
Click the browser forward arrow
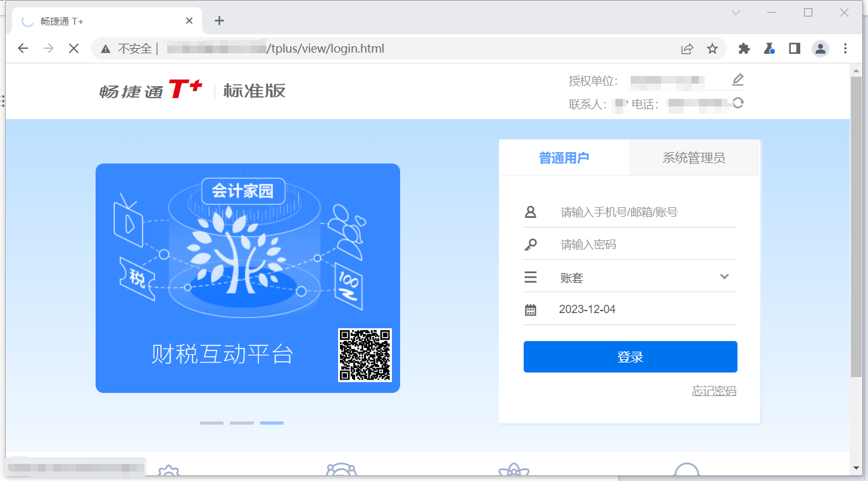click(x=49, y=48)
